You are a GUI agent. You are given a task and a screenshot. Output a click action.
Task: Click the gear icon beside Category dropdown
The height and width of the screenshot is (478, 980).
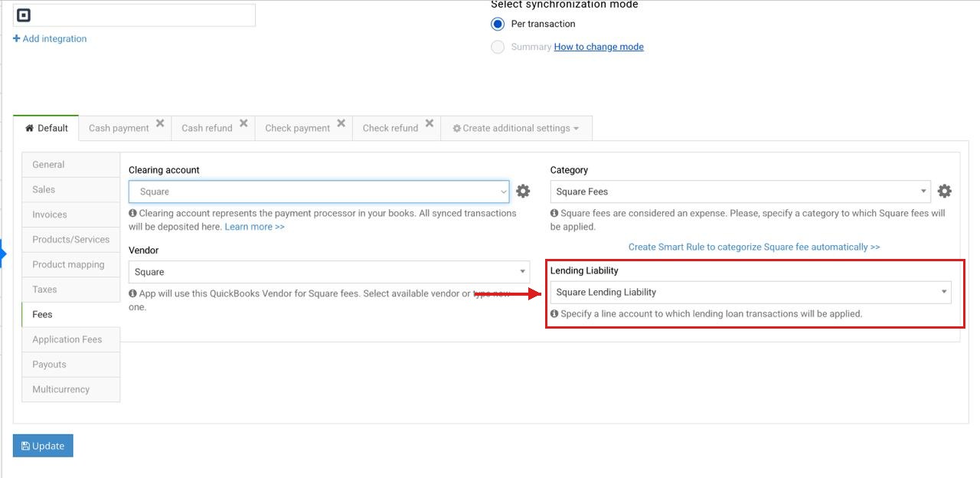[x=945, y=191]
